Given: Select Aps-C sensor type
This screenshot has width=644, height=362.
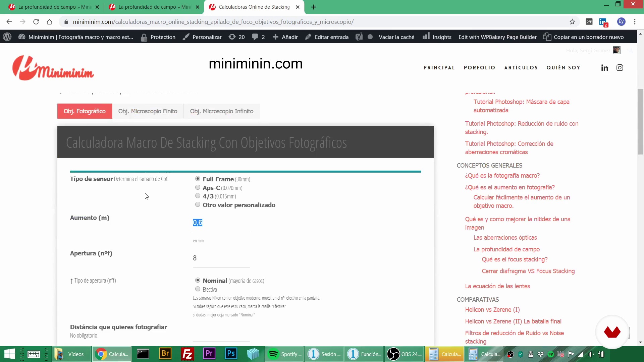Looking at the screenshot, I should click(198, 187).
